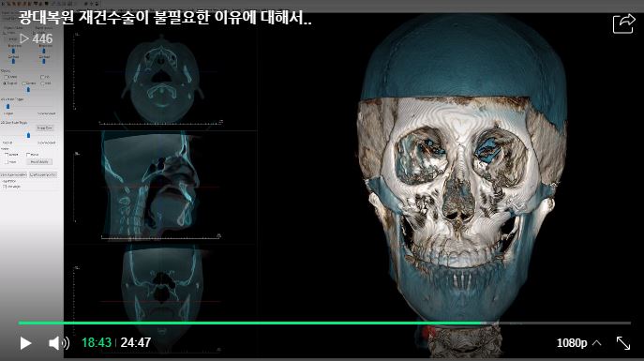Toggle the top-left checkbox above the radio buttons
The height and width of the screenshot is (361, 644).
[6, 77]
